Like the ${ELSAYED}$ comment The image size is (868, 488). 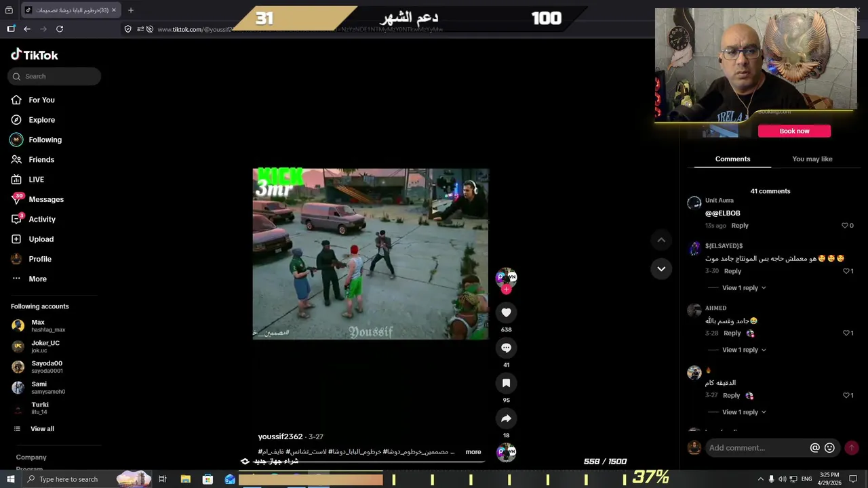[x=848, y=271]
